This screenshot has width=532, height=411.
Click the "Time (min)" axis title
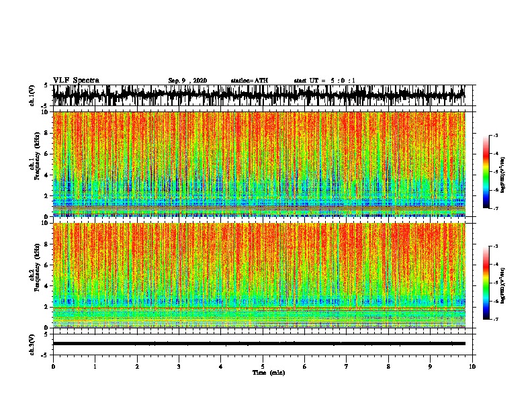pyautogui.click(x=269, y=373)
